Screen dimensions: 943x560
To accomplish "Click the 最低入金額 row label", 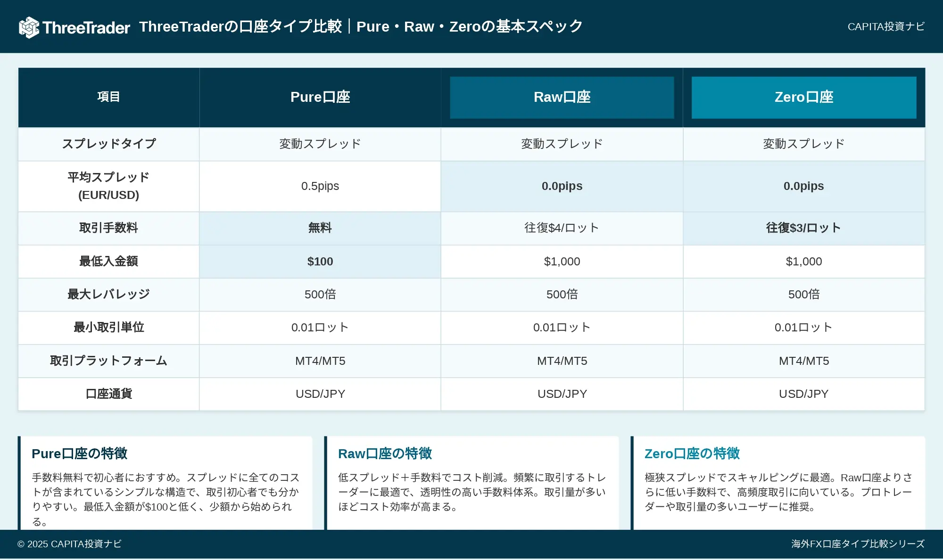I will click(x=108, y=261).
